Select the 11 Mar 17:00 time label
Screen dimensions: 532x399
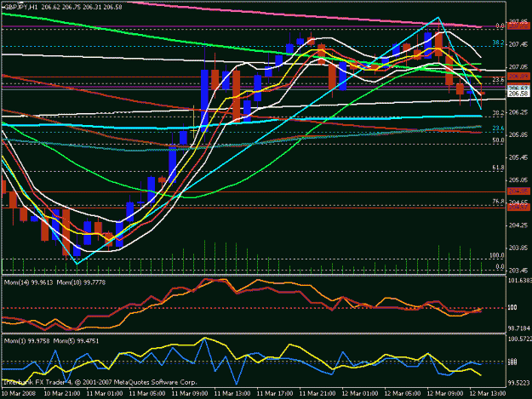click(x=275, y=394)
